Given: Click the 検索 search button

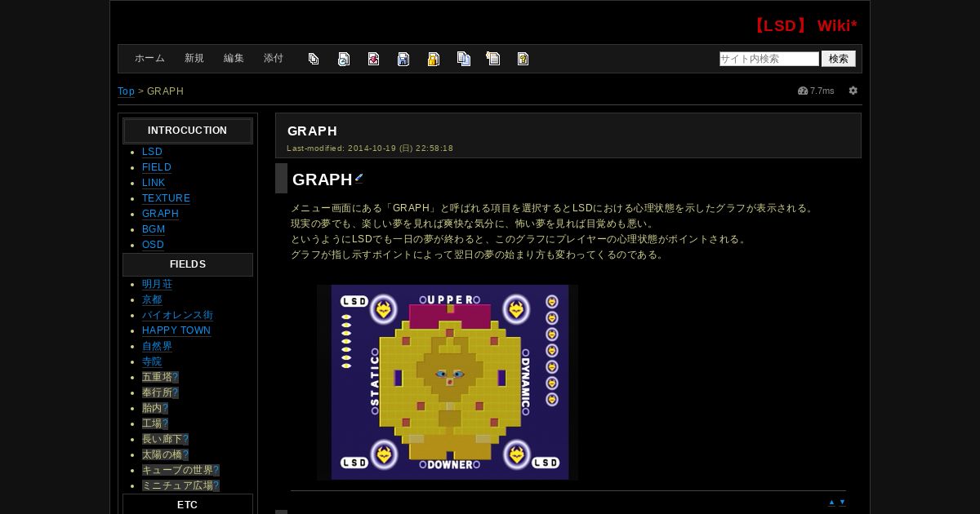Looking at the screenshot, I should coord(839,59).
